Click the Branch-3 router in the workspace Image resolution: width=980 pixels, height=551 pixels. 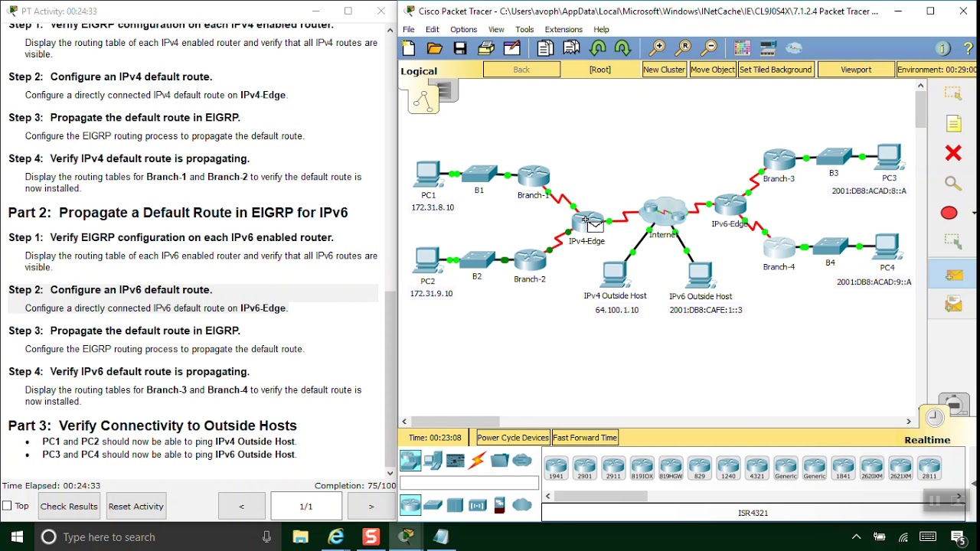pos(779,160)
